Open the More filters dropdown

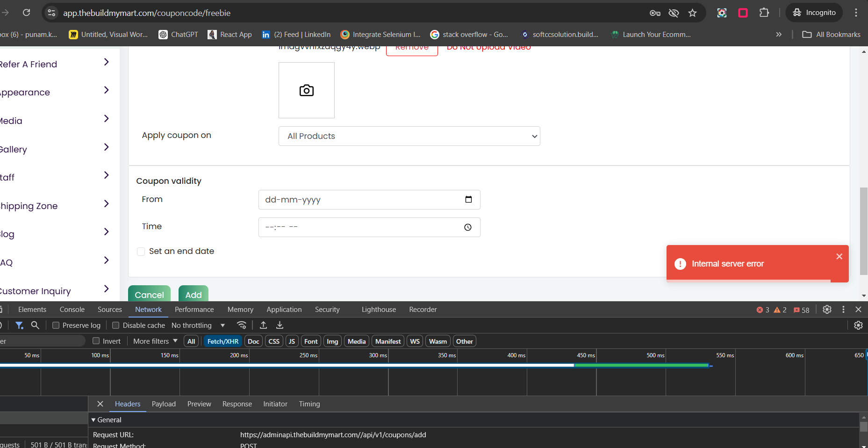[x=155, y=341]
